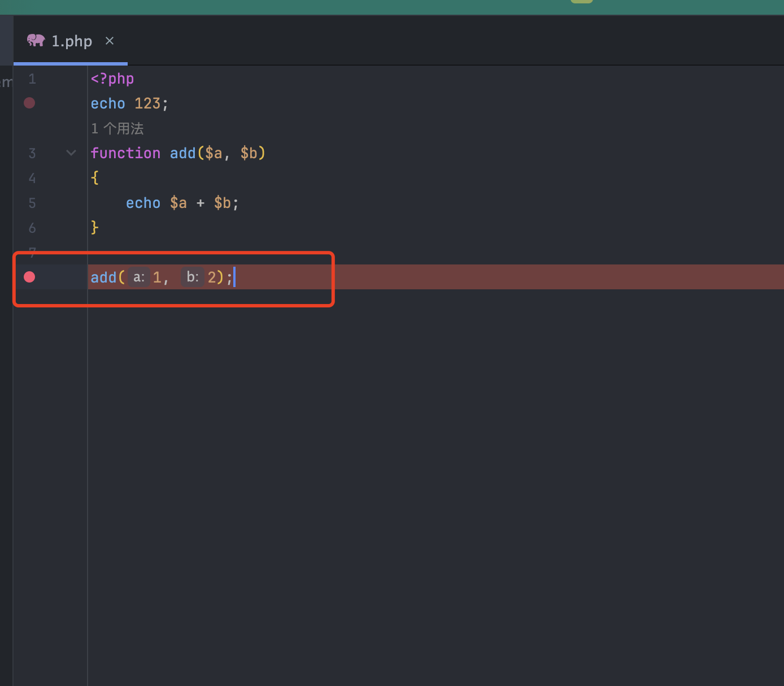The image size is (784, 686).
Task: Remove the red breakpoint on the add call line
Action: pos(29,277)
